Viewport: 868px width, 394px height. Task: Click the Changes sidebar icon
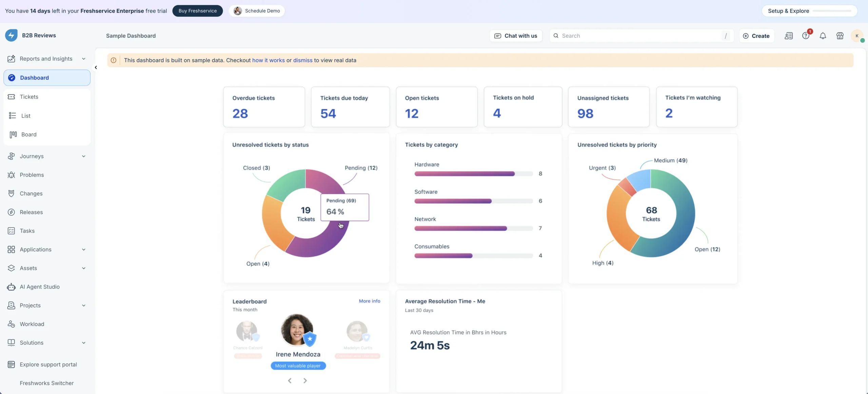pos(11,194)
